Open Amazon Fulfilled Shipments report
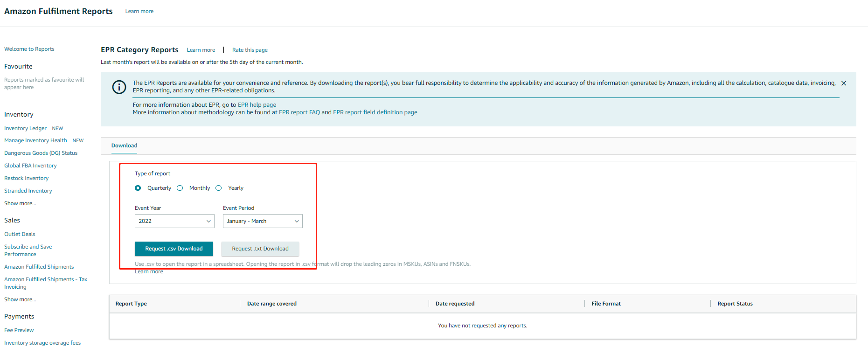Image resolution: width=868 pixels, height=347 pixels. (x=39, y=267)
